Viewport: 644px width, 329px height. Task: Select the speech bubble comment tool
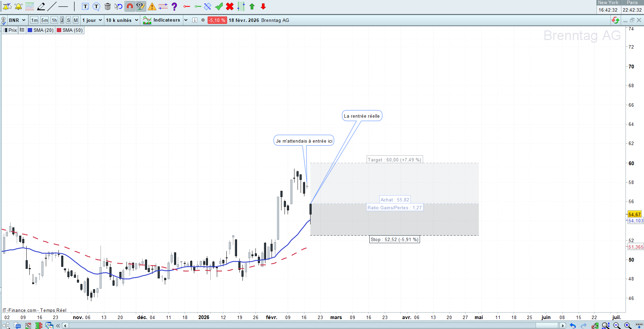96,6
